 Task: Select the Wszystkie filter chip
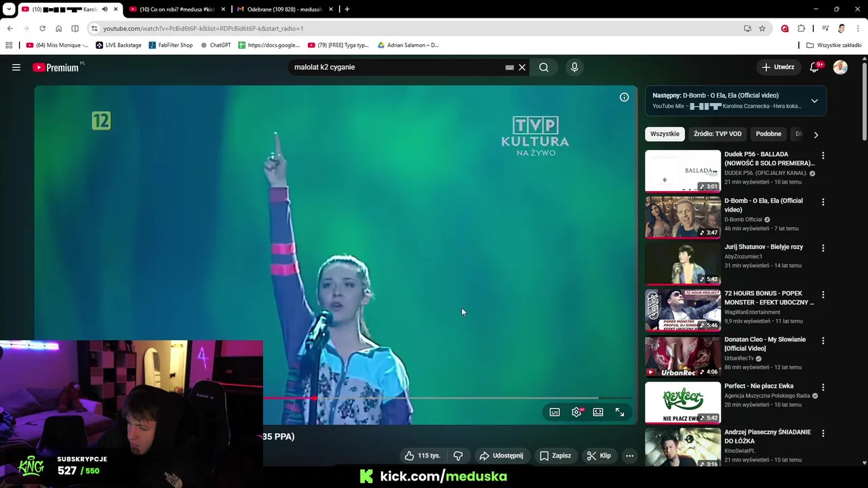coord(665,134)
